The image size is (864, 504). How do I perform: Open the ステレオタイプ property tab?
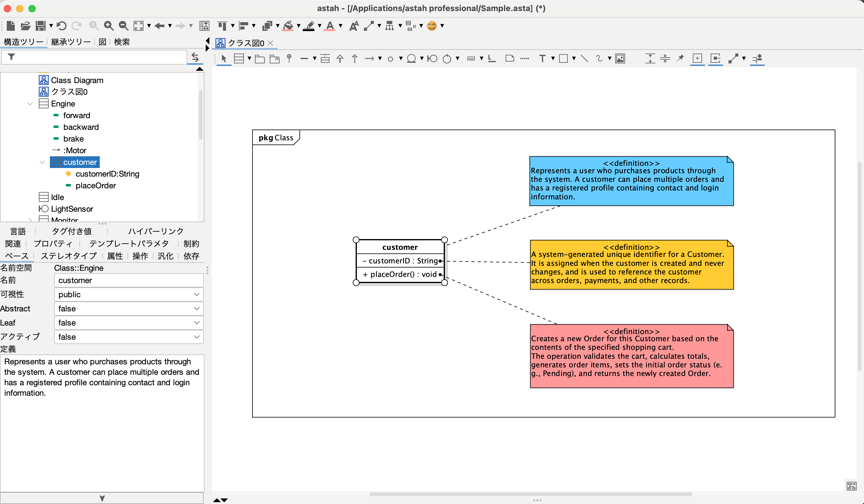[69, 256]
